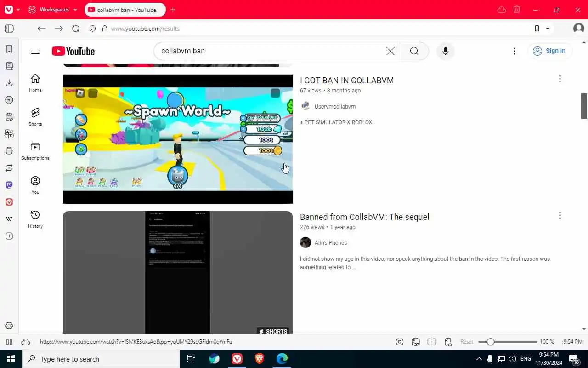Open the Window panel
The height and width of the screenshot is (368, 588).
pos(9,151)
